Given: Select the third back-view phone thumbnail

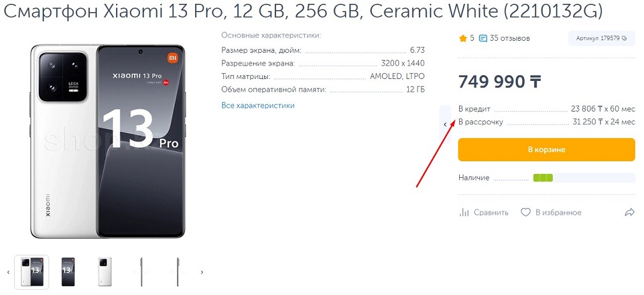Looking at the screenshot, I should pos(105,272).
